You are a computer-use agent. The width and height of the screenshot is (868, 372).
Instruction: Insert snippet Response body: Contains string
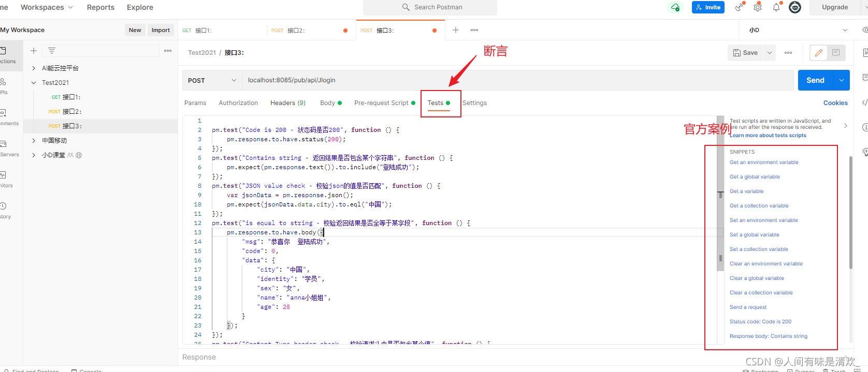pos(769,336)
